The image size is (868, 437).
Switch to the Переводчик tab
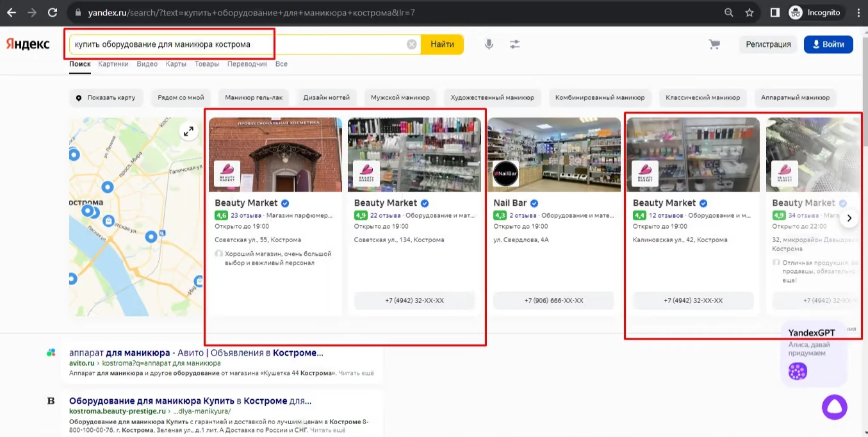pyautogui.click(x=247, y=64)
